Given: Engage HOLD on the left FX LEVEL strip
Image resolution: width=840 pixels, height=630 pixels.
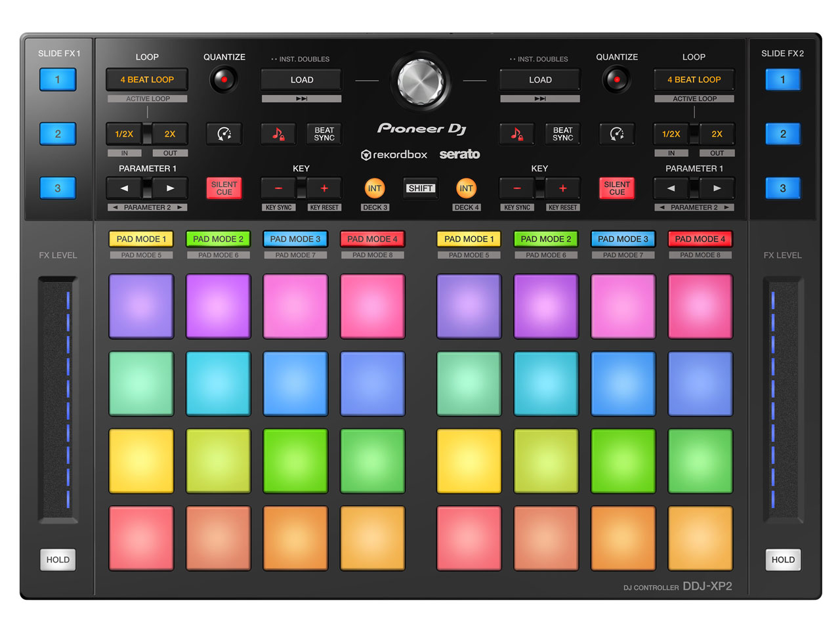Looking at the screenshot, I should click(58, 560).
